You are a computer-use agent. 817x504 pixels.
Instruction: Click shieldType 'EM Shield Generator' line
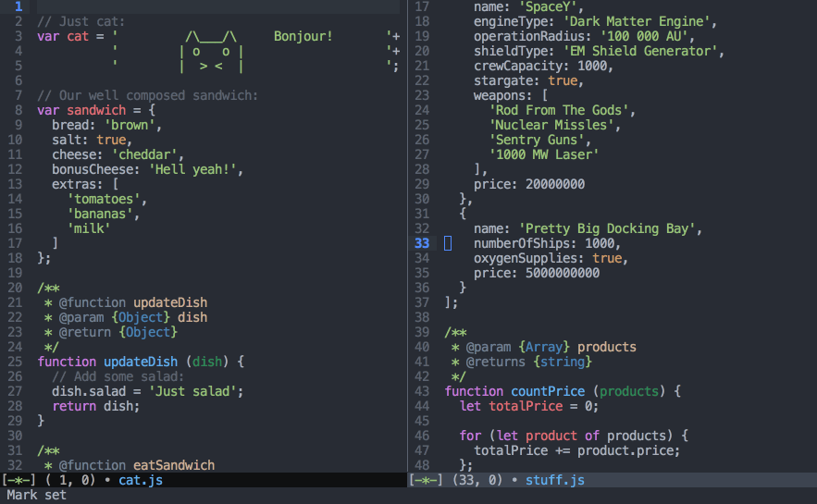600,51
